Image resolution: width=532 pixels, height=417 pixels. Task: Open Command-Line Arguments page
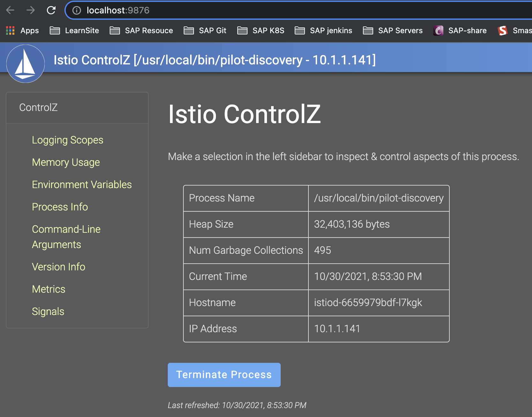[x=66, y=237]
